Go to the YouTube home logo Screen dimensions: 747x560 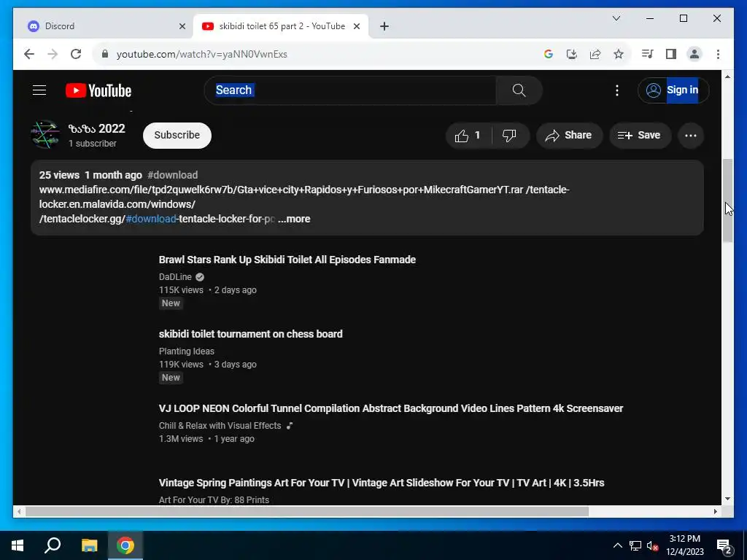tap(98, 90)
